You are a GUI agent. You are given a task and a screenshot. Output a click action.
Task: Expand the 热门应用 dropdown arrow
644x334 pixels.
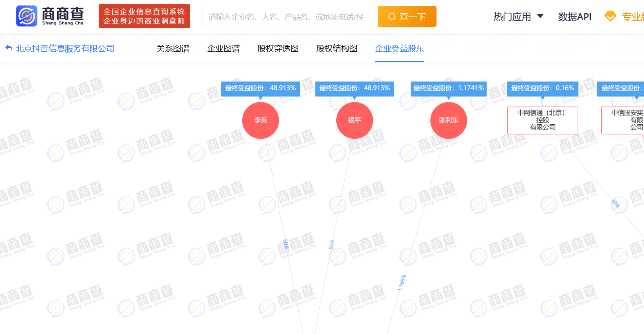540,16
